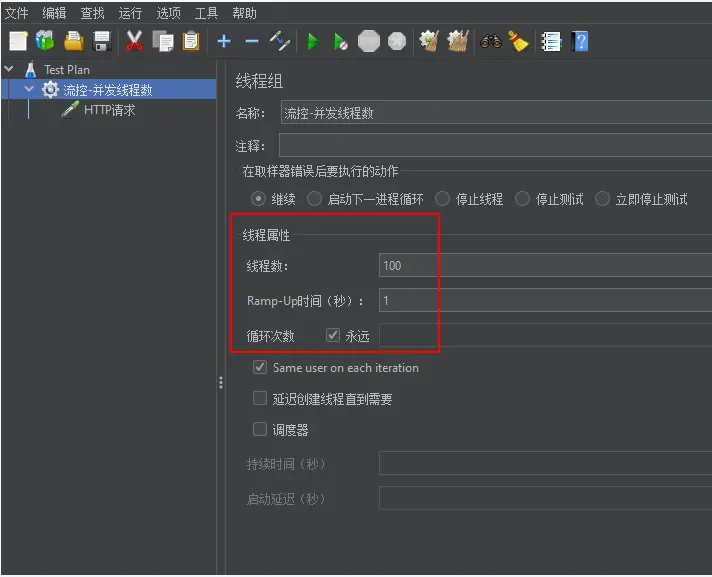Open the 运行 menu
This screenshot has width=712, height=577.
click(x=130, y=13)
